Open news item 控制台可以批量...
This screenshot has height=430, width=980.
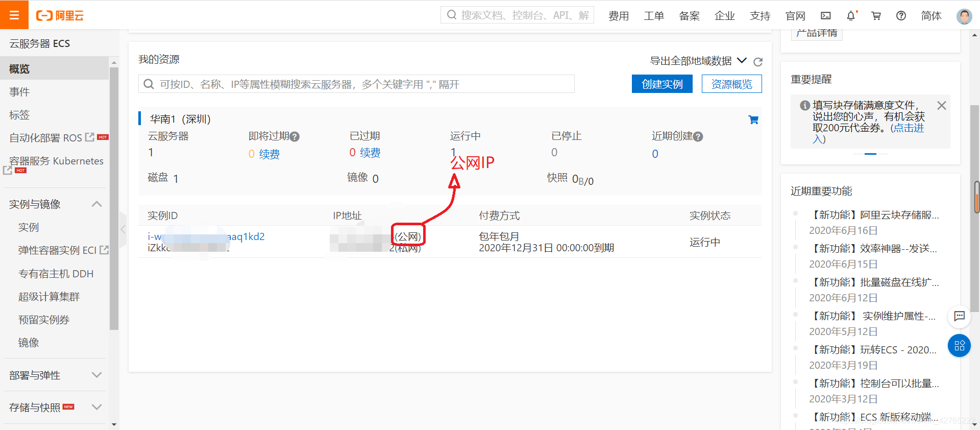pos(874,384)
